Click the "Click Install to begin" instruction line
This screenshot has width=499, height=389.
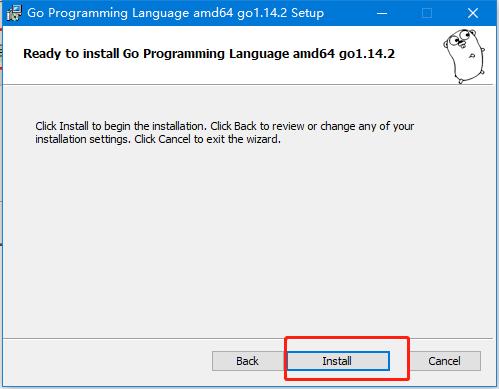tap(225, 126)
